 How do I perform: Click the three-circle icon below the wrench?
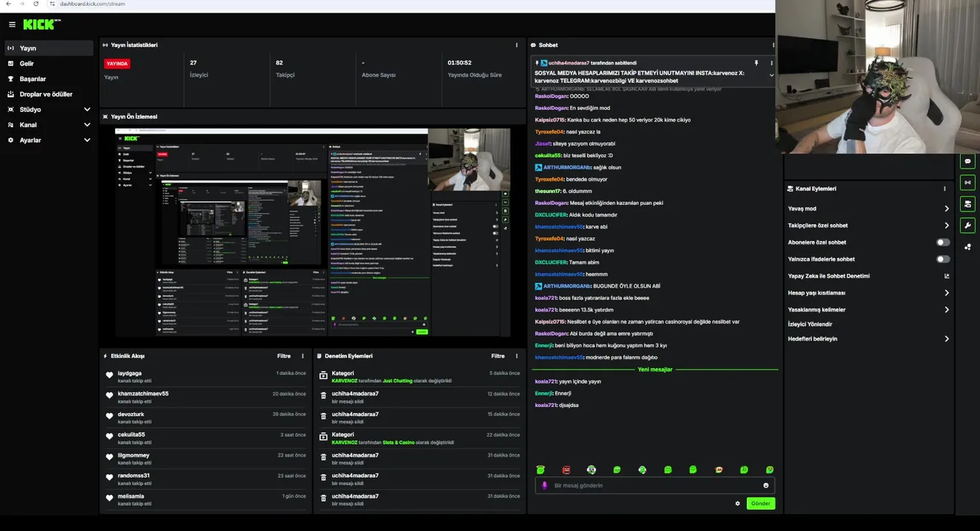tap(967, 247)
